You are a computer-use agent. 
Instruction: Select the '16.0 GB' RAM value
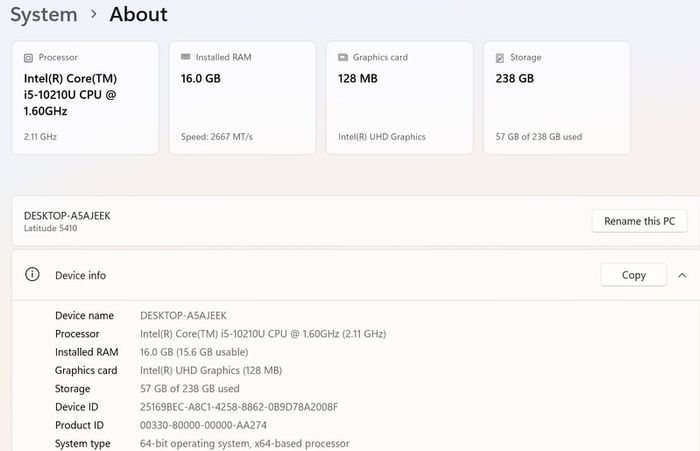tap(200, 79)
